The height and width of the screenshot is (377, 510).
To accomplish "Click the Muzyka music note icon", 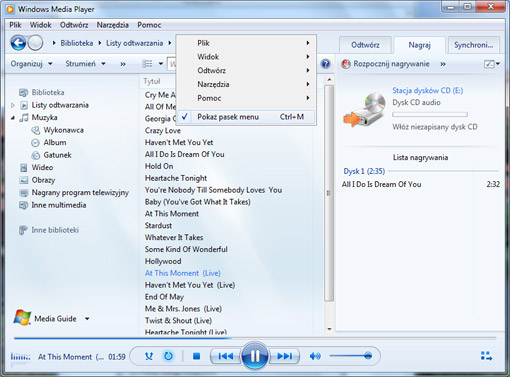I will pyautogui.click(x=24, y=118).
